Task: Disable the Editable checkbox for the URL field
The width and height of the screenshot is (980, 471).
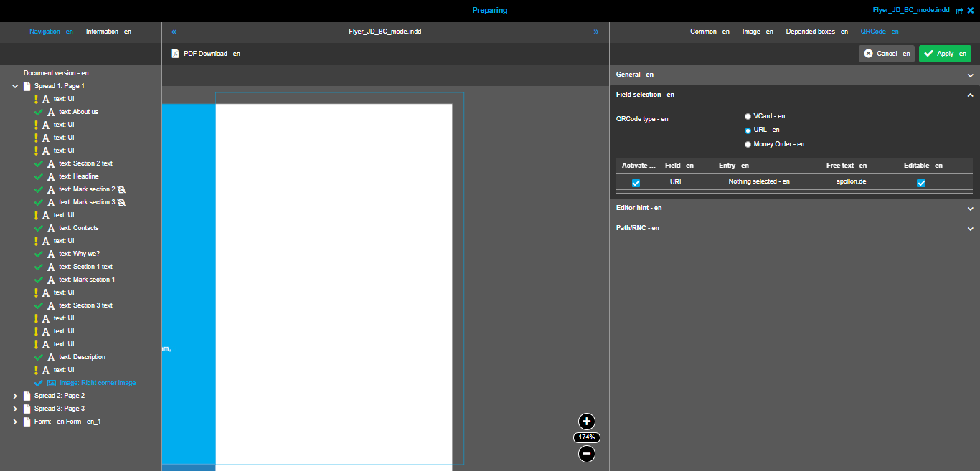Action: coord(920,183)
